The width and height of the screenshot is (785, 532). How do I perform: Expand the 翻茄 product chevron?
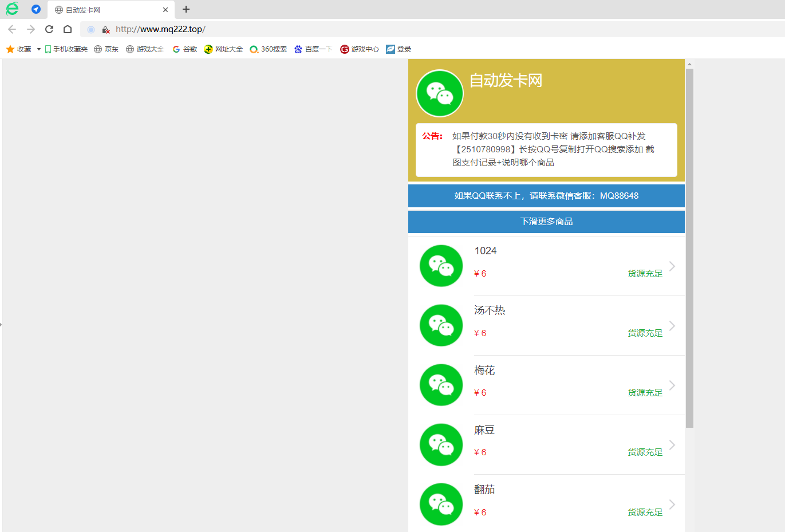coord(672,505)
